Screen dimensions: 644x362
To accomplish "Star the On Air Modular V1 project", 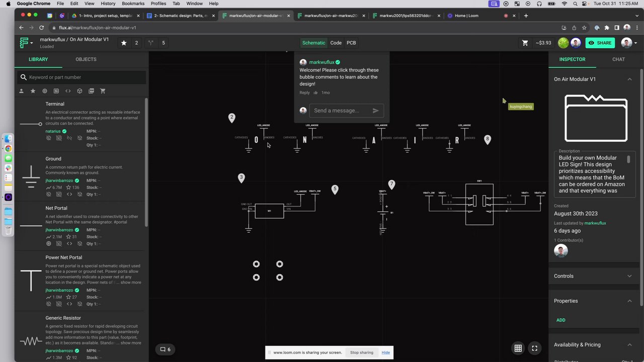I will point(124,43).
